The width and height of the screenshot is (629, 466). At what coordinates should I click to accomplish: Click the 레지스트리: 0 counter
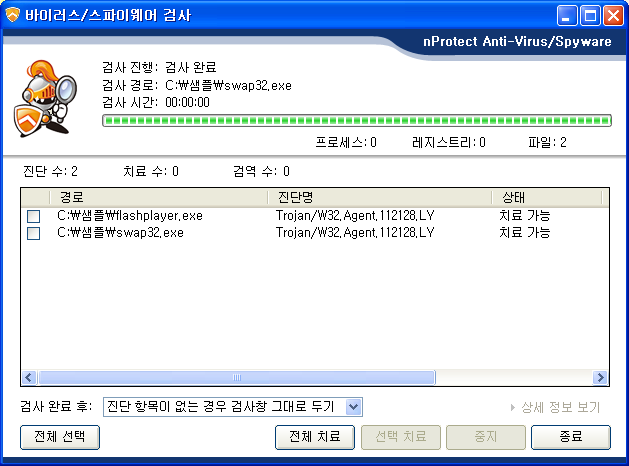point(449,142)
